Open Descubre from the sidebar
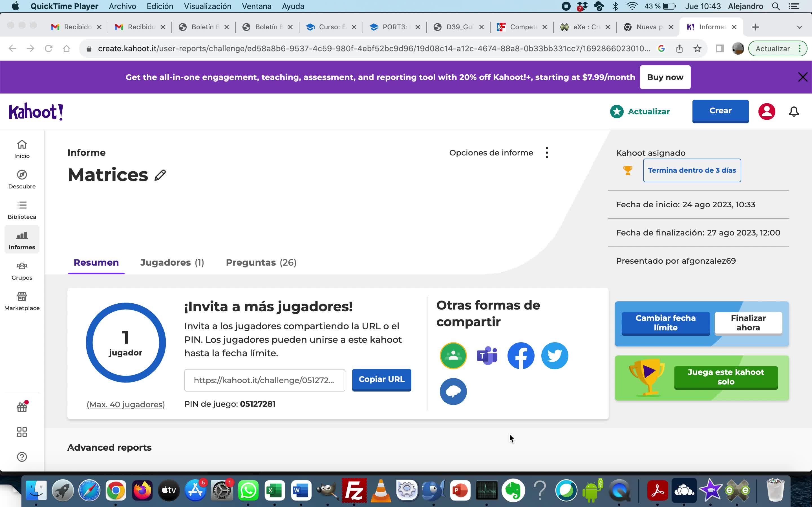This screenshot has height=507, width=812. coord(22,179)
